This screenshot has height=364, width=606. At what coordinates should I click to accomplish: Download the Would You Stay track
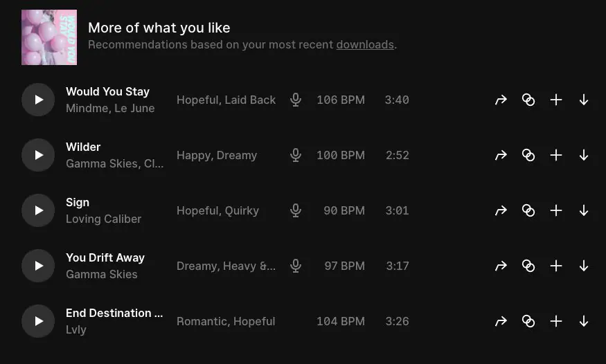click(584, 100)
